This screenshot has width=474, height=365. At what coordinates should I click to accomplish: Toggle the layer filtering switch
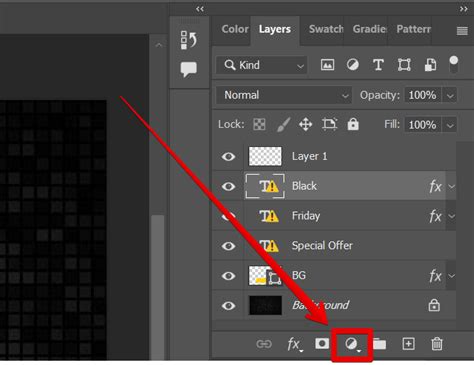pos(454,64)
